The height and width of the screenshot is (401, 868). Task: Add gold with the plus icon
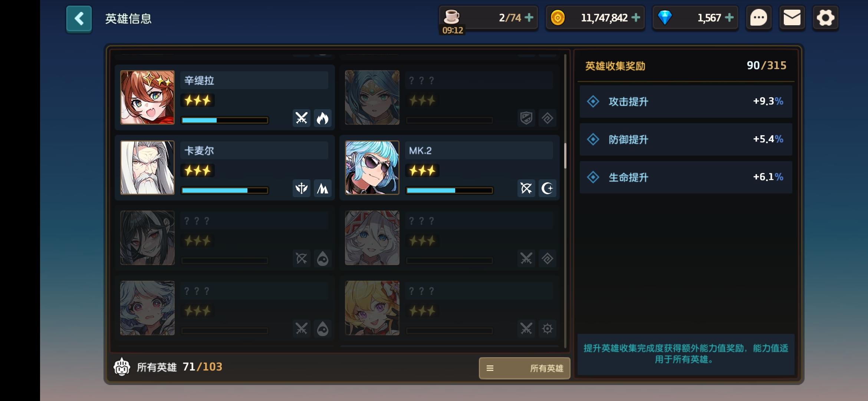[636, 17]
